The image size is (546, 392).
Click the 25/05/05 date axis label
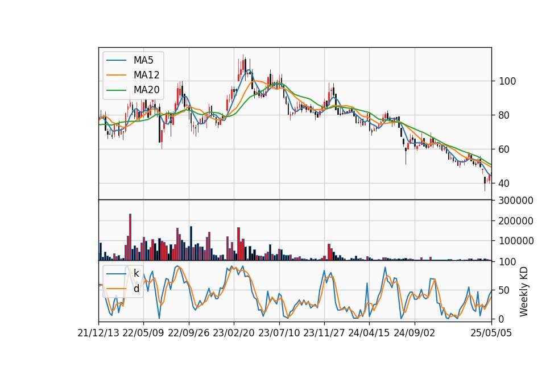point(491,333)
